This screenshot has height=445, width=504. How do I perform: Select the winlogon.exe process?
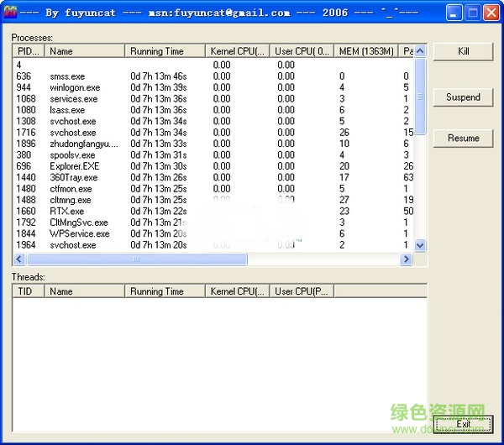73,88
